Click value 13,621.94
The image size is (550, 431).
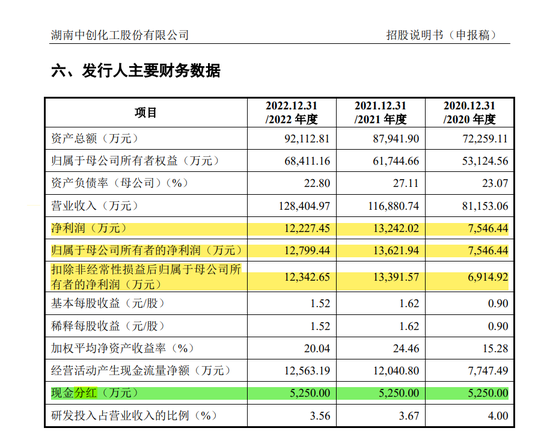(396, 251)
